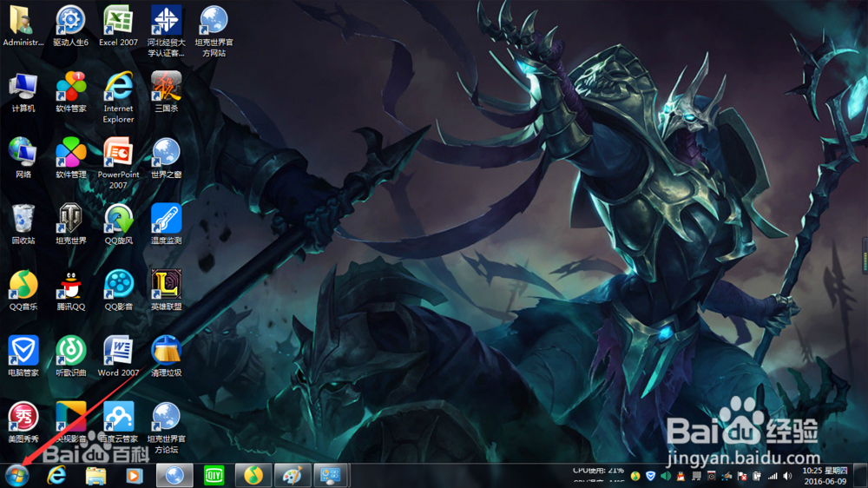Select 坦克世界官方网站 desktop shortcut
The image size is (868, 488).
pyautogui.click(x=214, y=31)
